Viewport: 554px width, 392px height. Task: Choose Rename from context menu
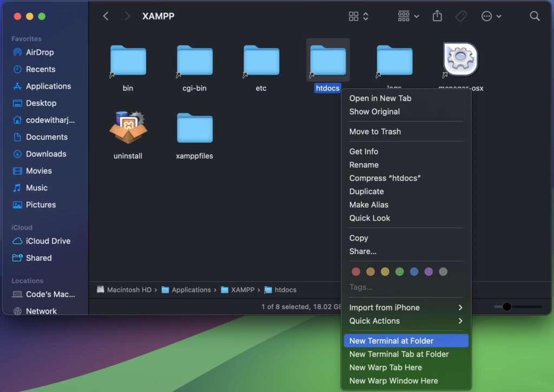click(x=406, y=165)
